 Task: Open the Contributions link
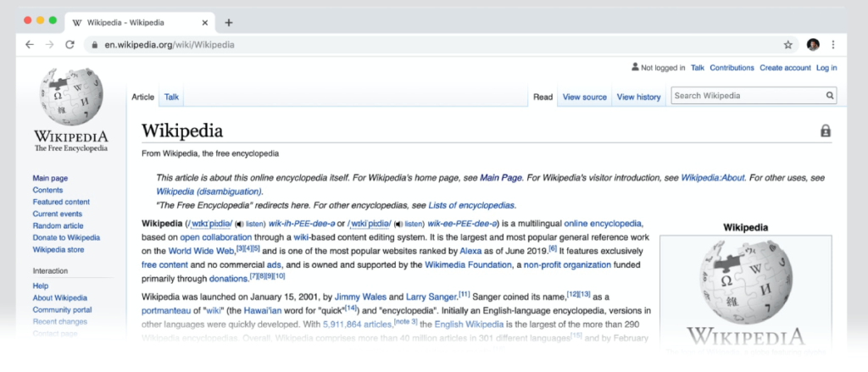pos(732,68)
